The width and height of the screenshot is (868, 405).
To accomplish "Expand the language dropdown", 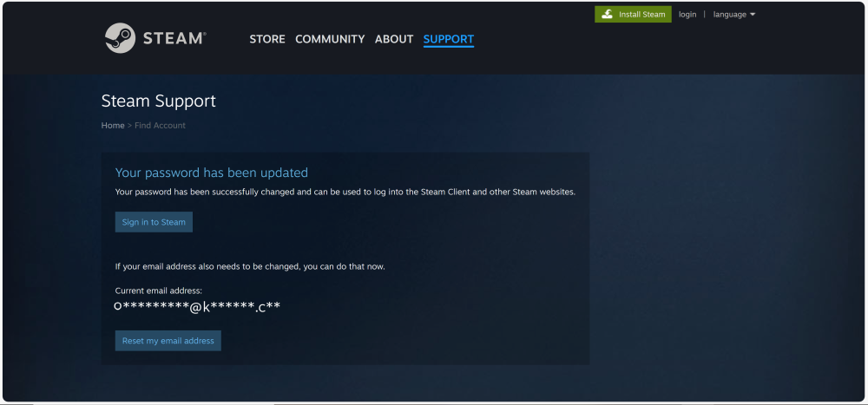I will pos(730,15).
